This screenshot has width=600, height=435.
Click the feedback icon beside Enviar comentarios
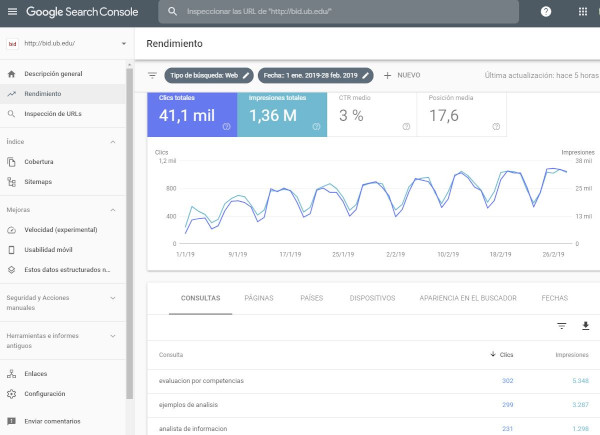11,421
